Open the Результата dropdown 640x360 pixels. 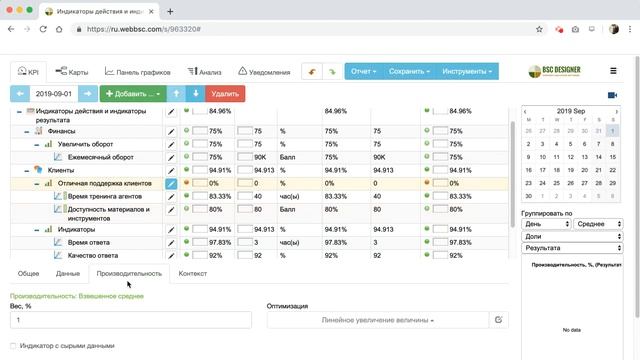[572, 248]
